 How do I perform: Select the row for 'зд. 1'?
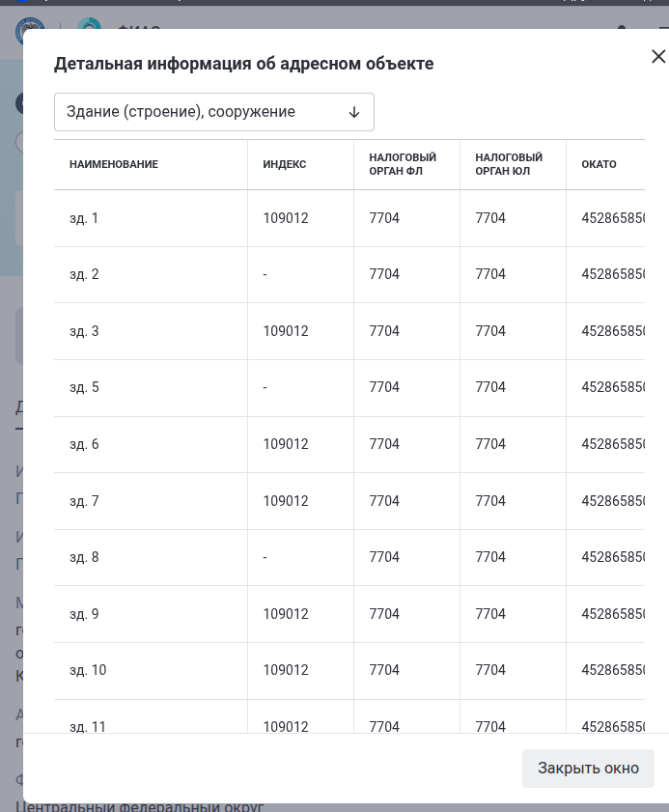(84, 218)
